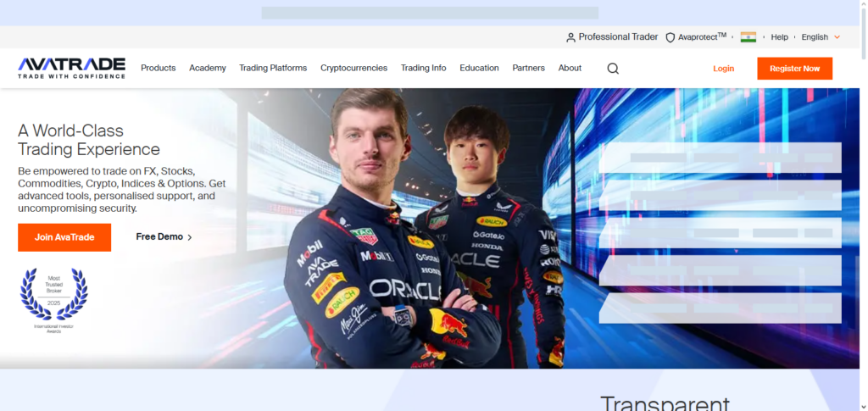Click the AvaTrade logo
Image resolution: width=868 pixels, height=411 pixels.
[x=71, y=68]
